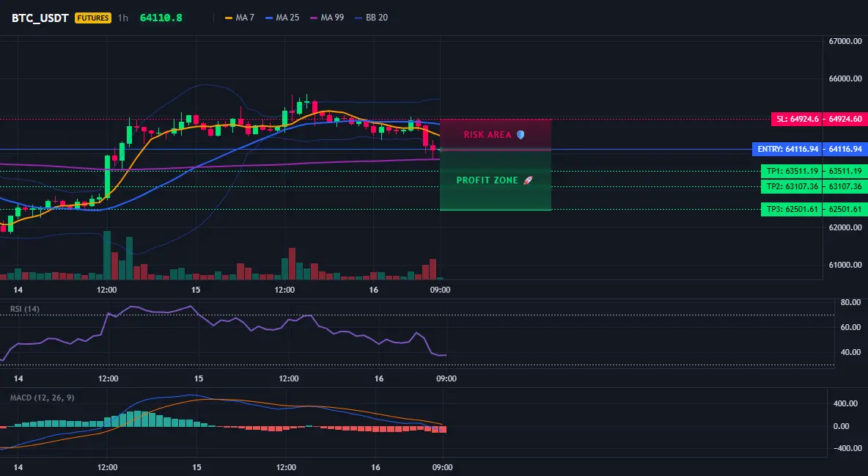Click the rocket icon beside PROFIT ZONE
The height and width of the screenshot is (476, 868).
tap(528, 180)
